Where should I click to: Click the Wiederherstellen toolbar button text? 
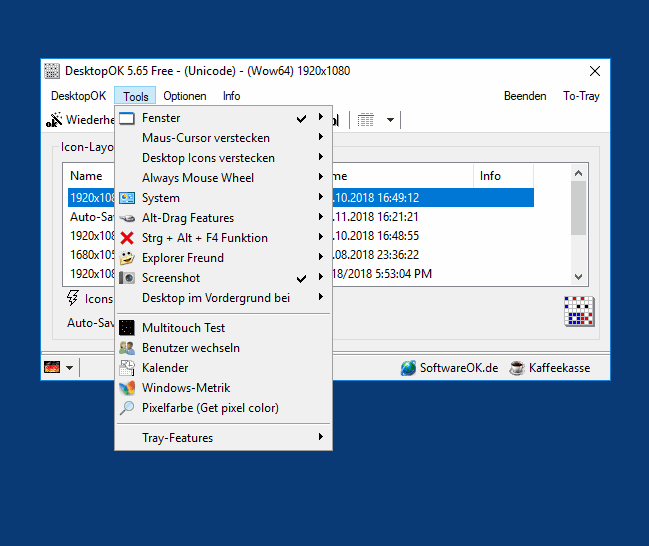click(x=90, y=120)
